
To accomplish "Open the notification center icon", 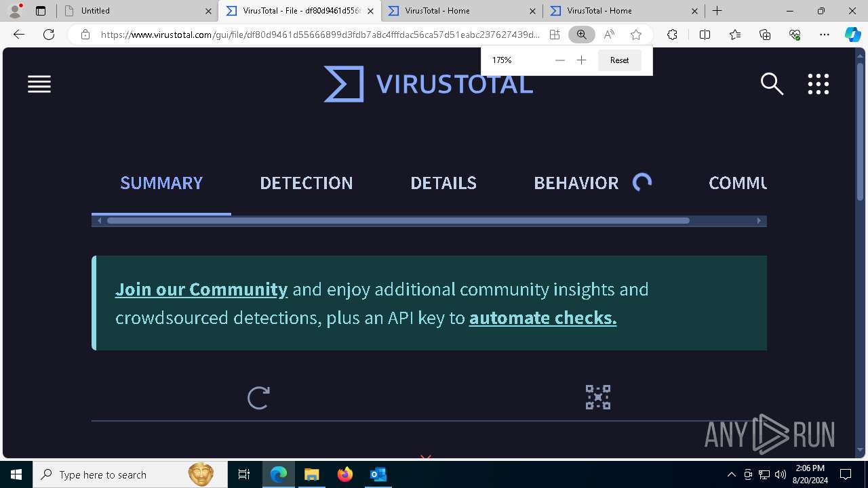I will point(846,474).
